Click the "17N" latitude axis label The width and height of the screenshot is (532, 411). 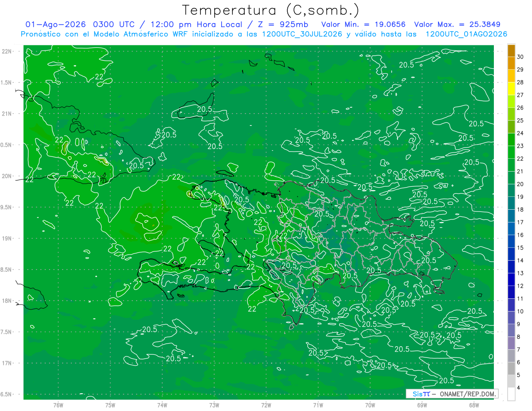8,363
